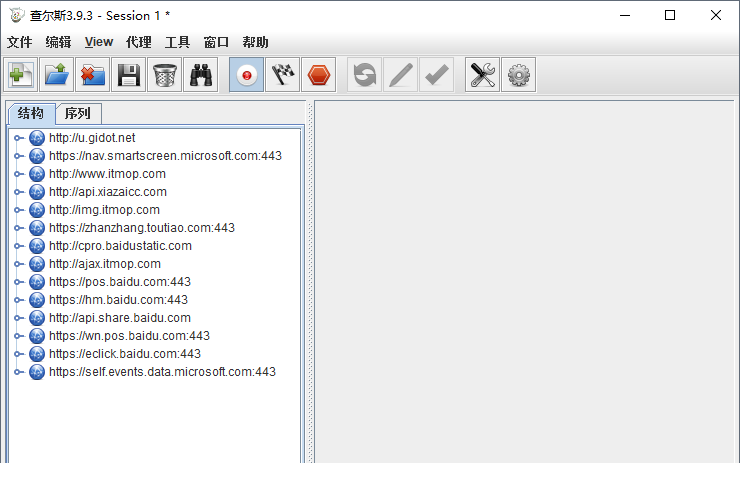740x481 pixels.
Task: Click the Validate checkmark icon
Action: click(437, 75)
